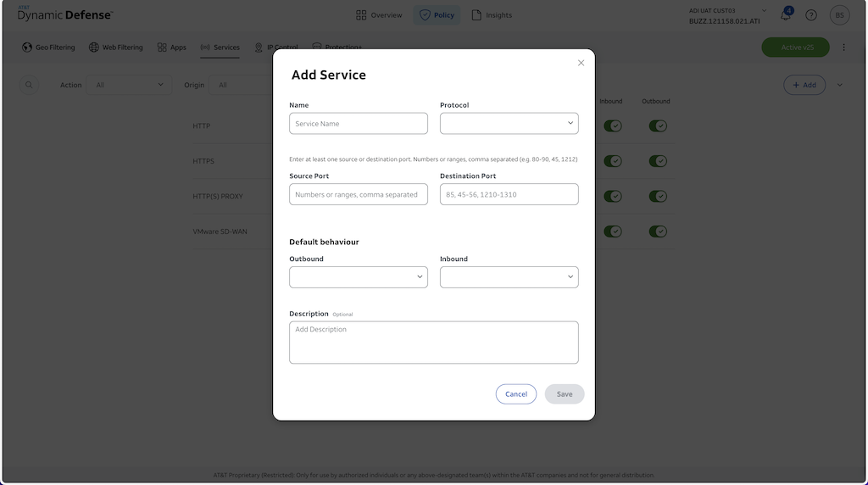Open the Overview tab
This screenshot has height=485, width=868.
(x=379, y=15)
